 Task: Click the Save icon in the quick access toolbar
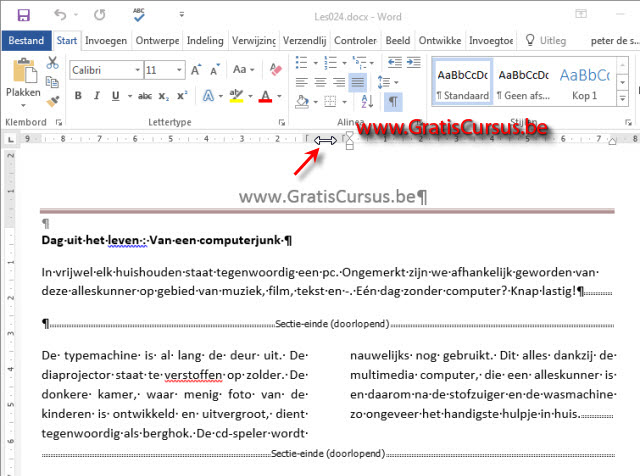click(23, 16)
